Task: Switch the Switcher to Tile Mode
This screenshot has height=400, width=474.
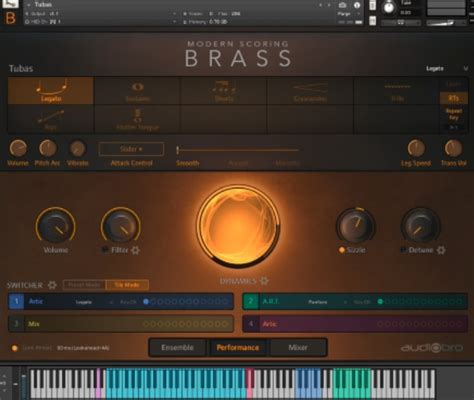Action: pyautogui.click(x=127, y=285)
